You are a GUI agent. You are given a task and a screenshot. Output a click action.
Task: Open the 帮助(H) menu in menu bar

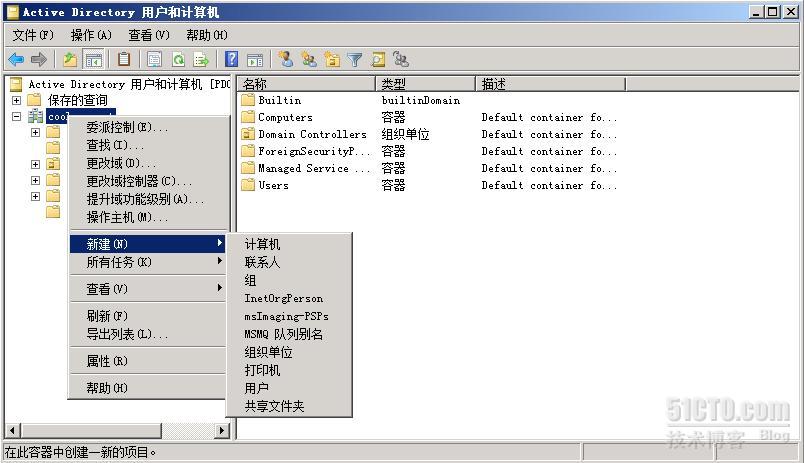click(x=207, y=35)
